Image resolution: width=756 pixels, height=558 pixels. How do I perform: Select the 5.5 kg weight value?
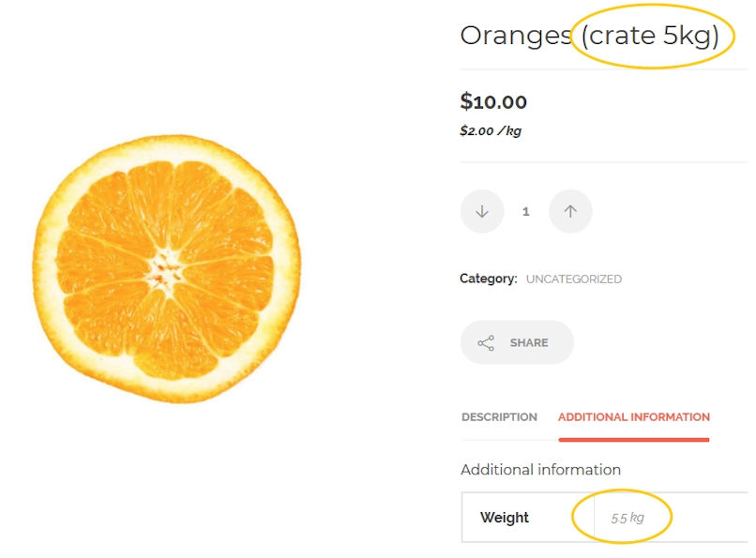[627, 518]
